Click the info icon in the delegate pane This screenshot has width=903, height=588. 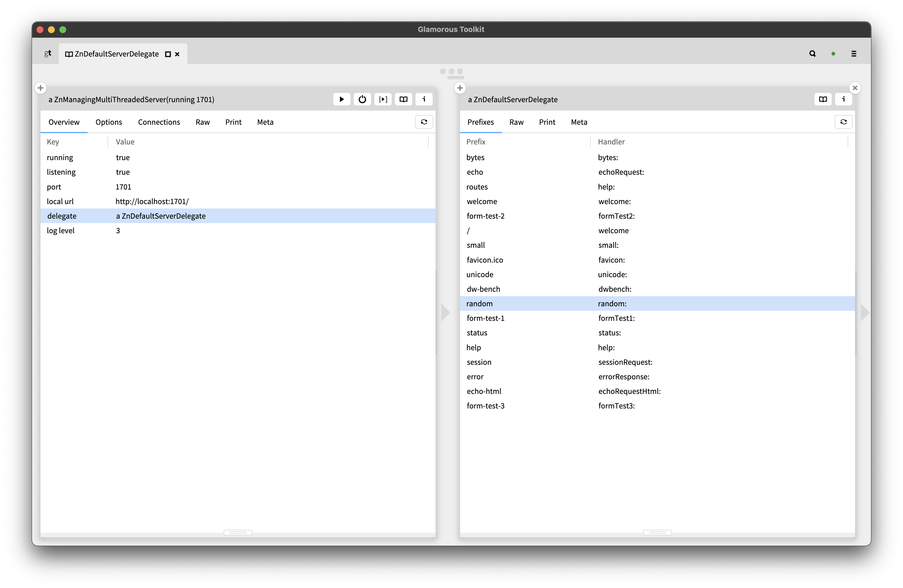click(x=843, y=99)
